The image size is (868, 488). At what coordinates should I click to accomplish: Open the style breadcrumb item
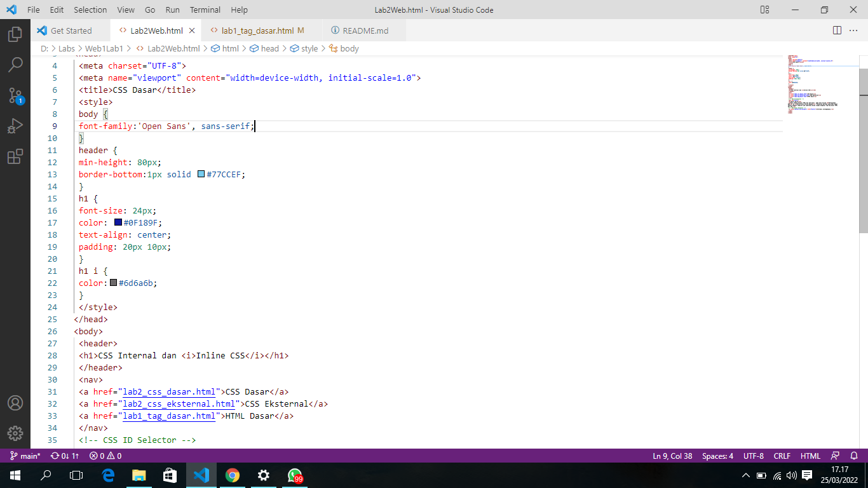309,48
